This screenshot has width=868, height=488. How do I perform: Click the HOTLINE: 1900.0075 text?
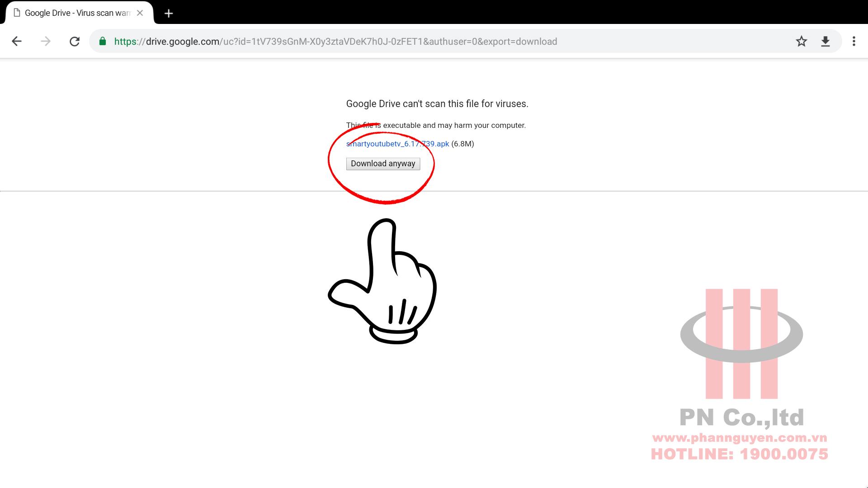740,454
